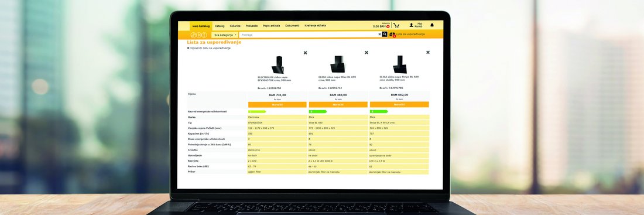Click Rasvjeta value 2 x LED

(252, 161)
